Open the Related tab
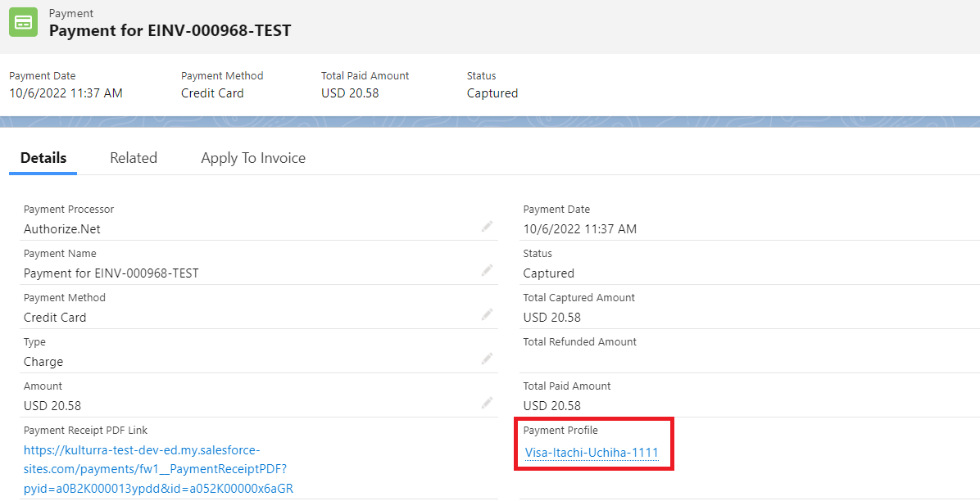Image resolution: width=980 pixels, height=501 pixels. 133,158
